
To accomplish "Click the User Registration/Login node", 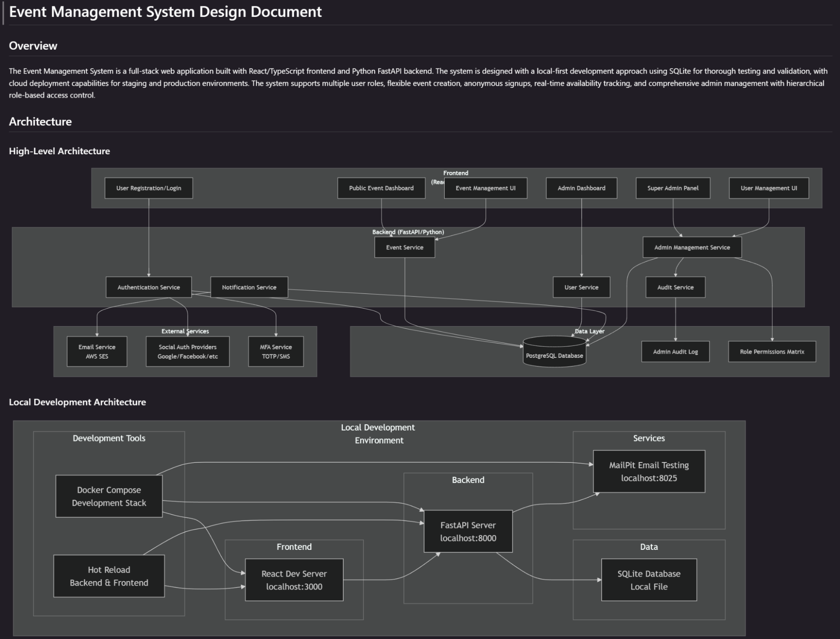I will click(149, 188).
